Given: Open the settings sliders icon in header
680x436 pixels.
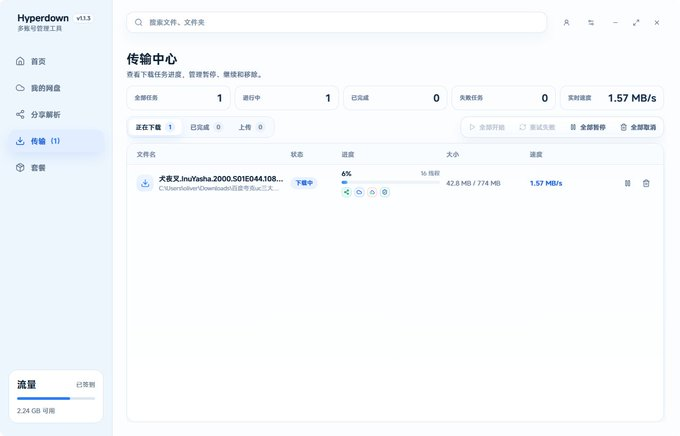Looking at the screenshot, I should pyautogui.click(x=591, y=23).
